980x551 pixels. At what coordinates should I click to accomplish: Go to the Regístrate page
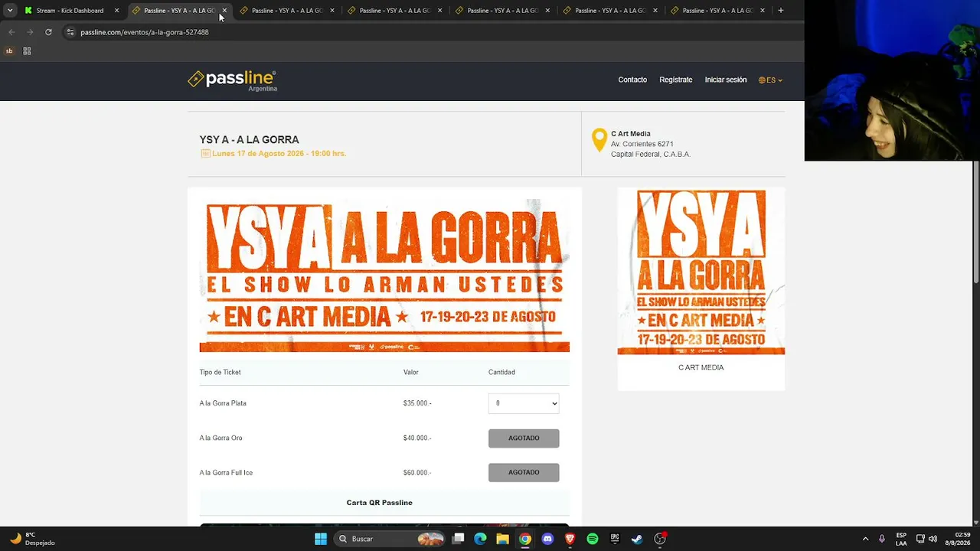coord(675,80)
